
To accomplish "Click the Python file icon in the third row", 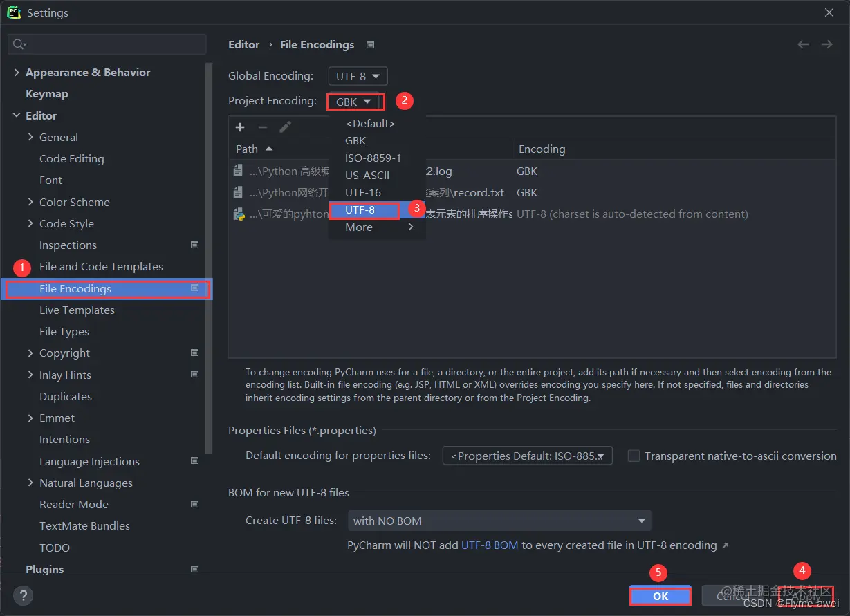I will pos(239,214).
